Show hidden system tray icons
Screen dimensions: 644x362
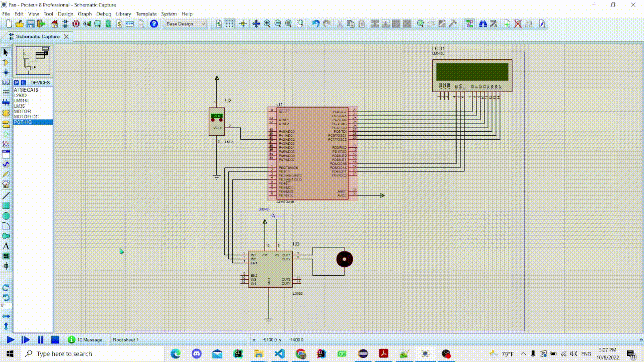[523, 354]
